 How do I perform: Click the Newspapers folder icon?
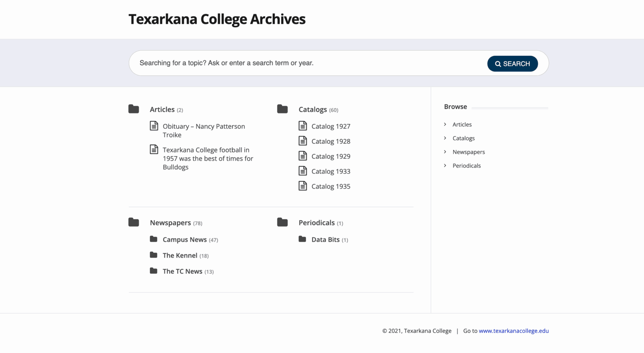tap(134, 222)
